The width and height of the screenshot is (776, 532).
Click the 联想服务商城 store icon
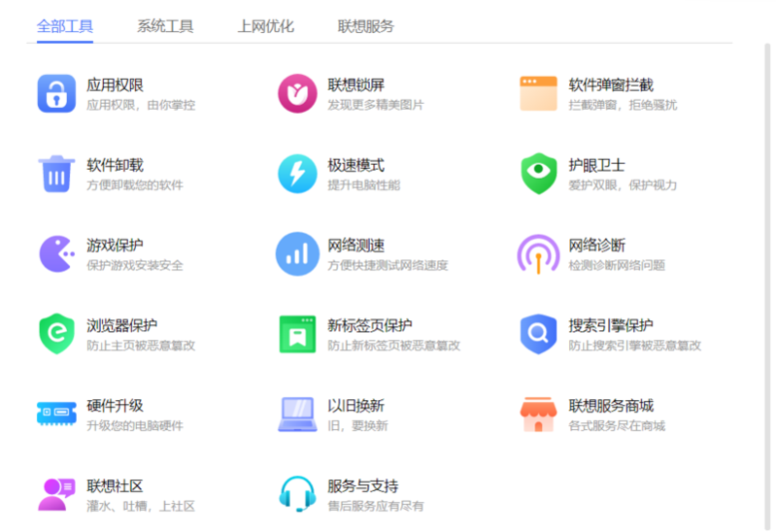pyautogui.click(x=538, y=415)
